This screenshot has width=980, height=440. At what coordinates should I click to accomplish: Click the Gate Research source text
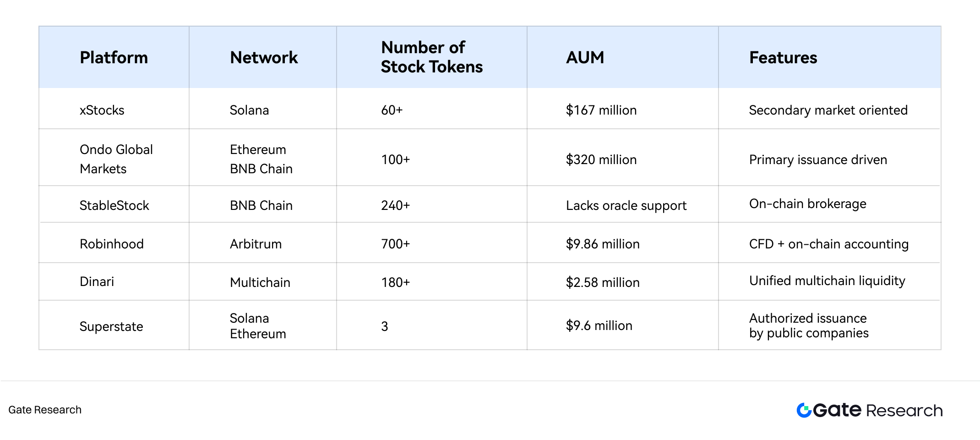click(x=45, y=410)
